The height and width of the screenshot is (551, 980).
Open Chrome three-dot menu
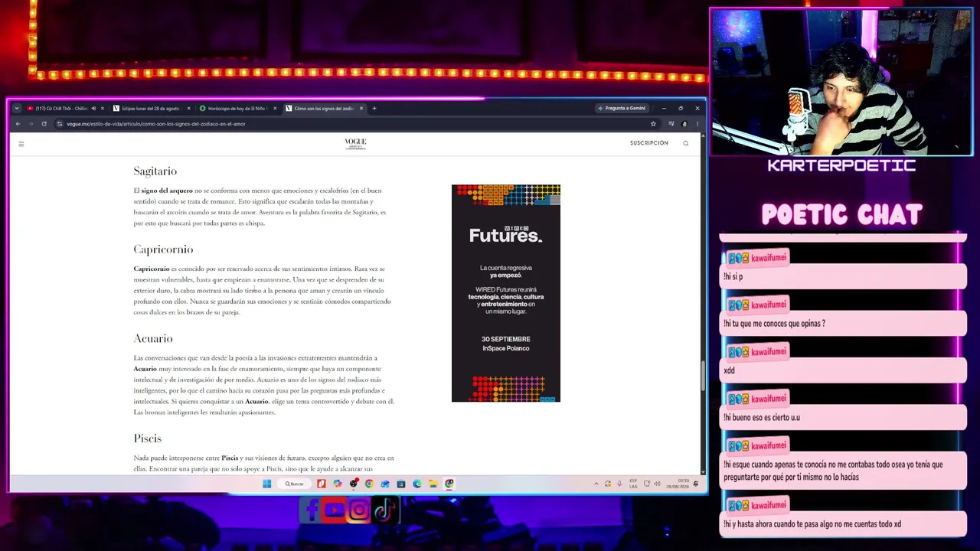[697, 124]
